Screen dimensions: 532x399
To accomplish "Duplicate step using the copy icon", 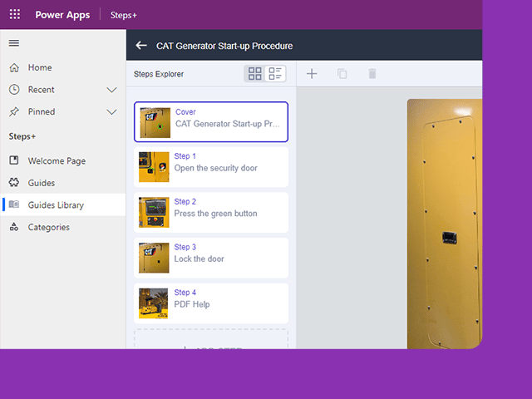I will (x=342, y=74).
